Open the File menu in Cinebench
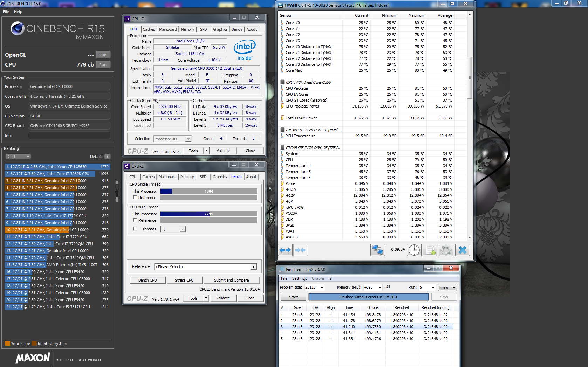This screenshot has height=367, width=588. point(6,12)
